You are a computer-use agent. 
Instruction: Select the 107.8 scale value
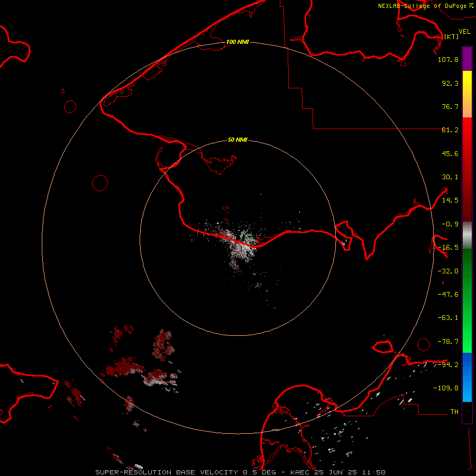[x=448, y=59]
